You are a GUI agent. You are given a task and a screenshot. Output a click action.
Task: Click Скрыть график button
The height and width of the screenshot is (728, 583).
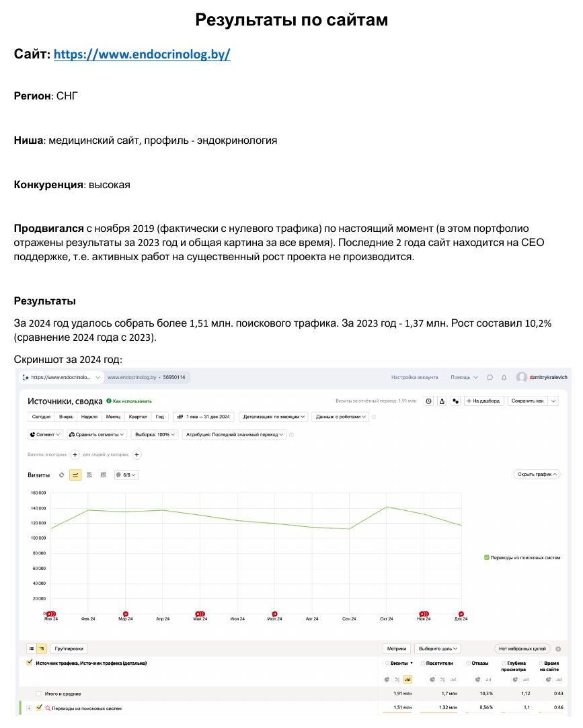click(537, 474)
